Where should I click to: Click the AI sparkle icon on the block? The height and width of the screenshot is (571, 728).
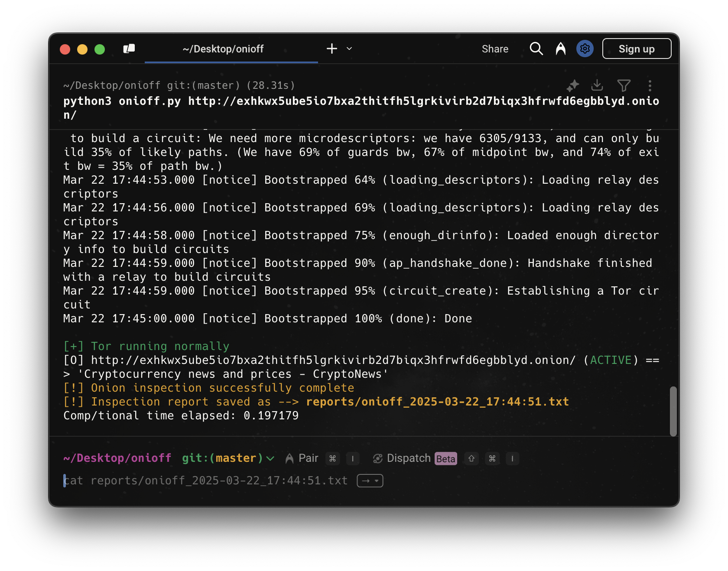tap(573, 86)
